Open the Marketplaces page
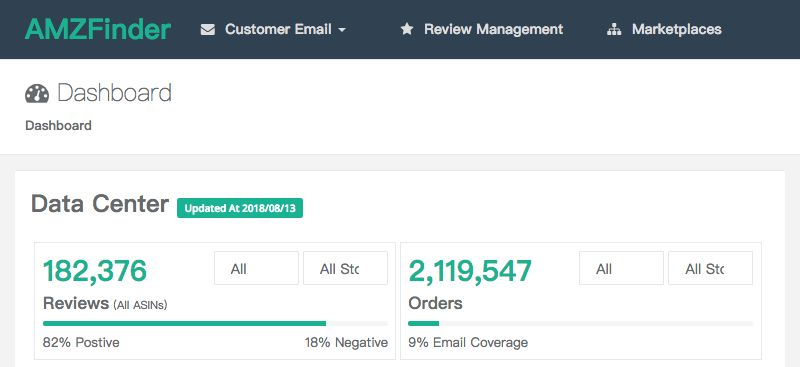This screenshot has height=367, width=800. click(664, 30)
